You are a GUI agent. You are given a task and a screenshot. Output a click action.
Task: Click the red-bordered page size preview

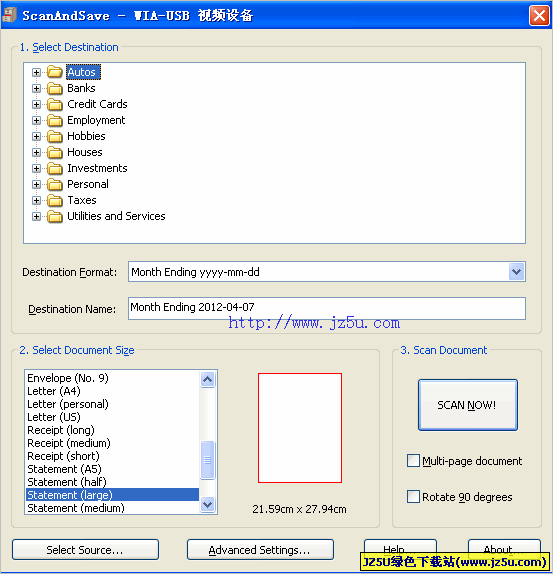pyautogui.click(x=300, y=428)
